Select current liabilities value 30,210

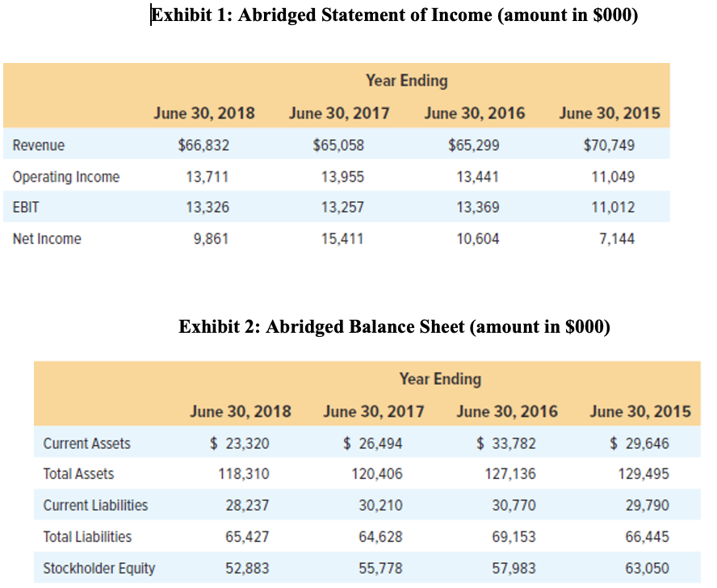click(380, 505)
